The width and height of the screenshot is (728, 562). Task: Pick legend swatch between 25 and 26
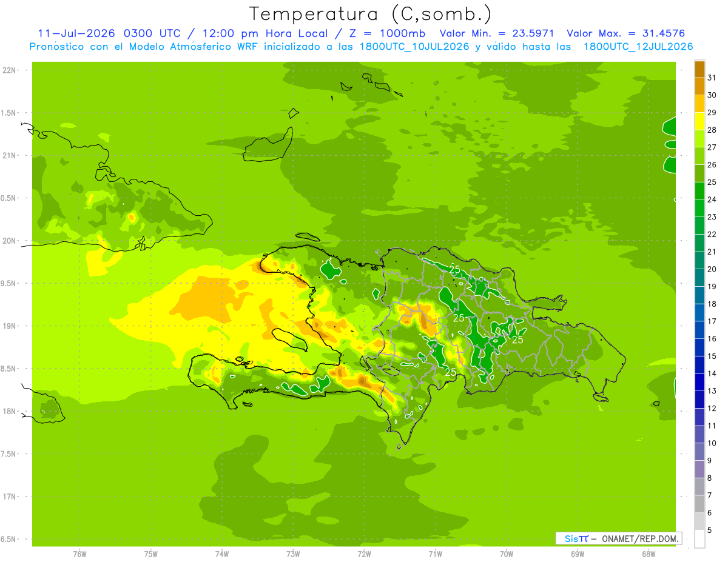(699, 173)
